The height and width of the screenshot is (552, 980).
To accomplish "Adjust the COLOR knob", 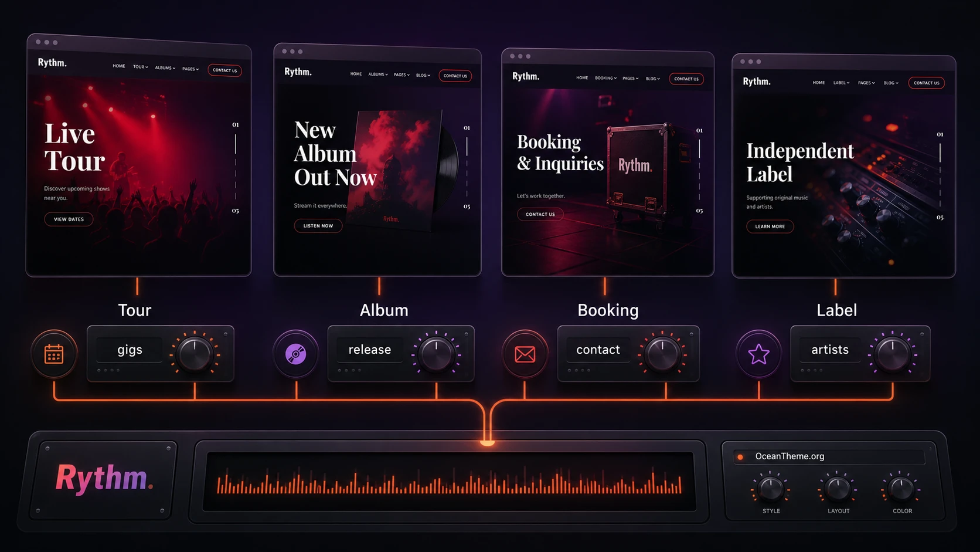I will pyautogui.click(x=901, y=488).
